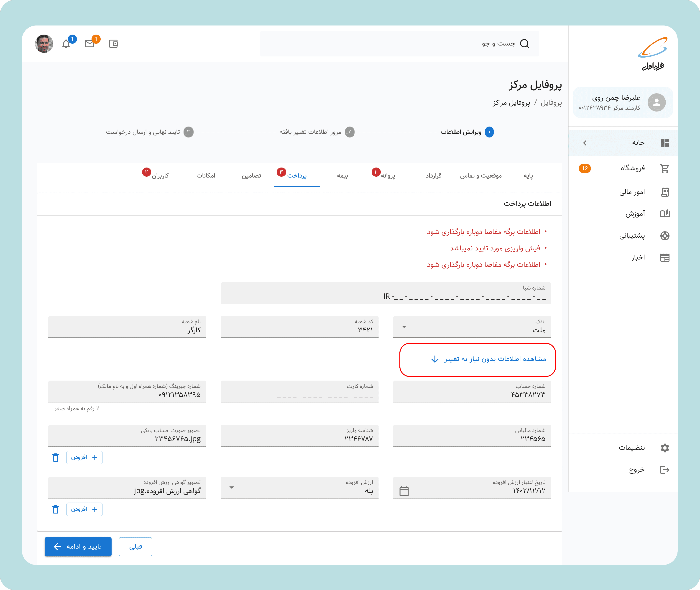Delete bank statement image with trash icon
700x590 pixels.
click(x=56, y=458)
